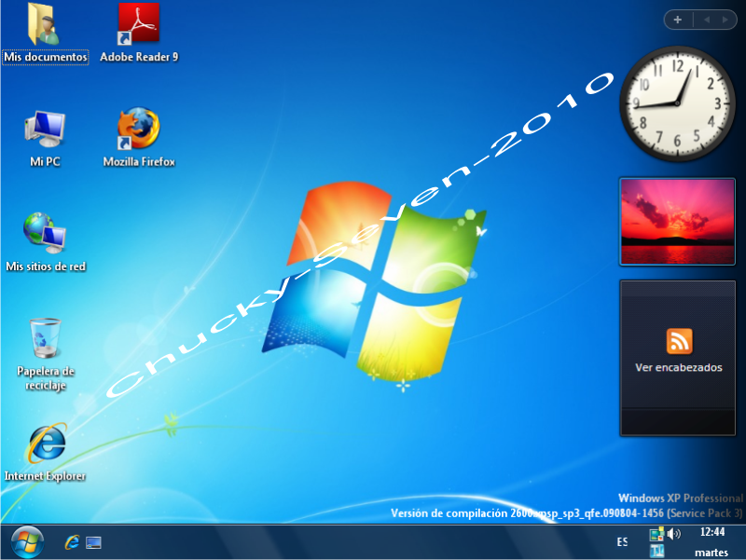Image resolution: width=746 pixels, height=560 pixels.
Task: Go to previous sidebar gadget page
Action: 707,20
